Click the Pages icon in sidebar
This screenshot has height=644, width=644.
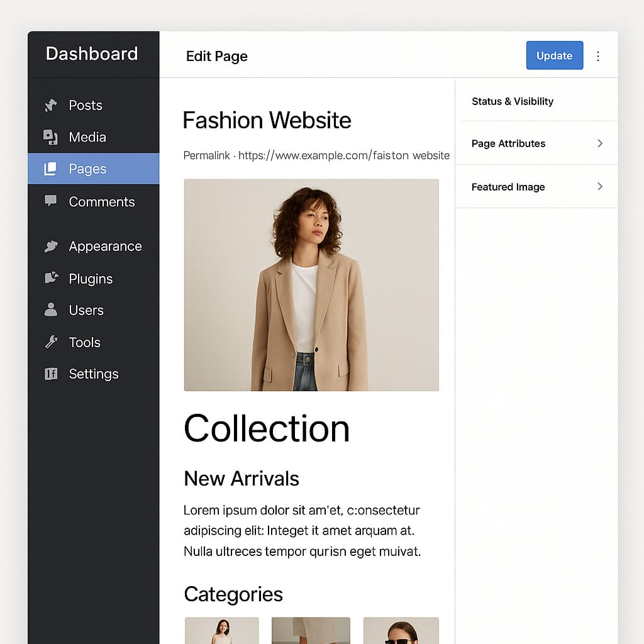tap(50, 169)
